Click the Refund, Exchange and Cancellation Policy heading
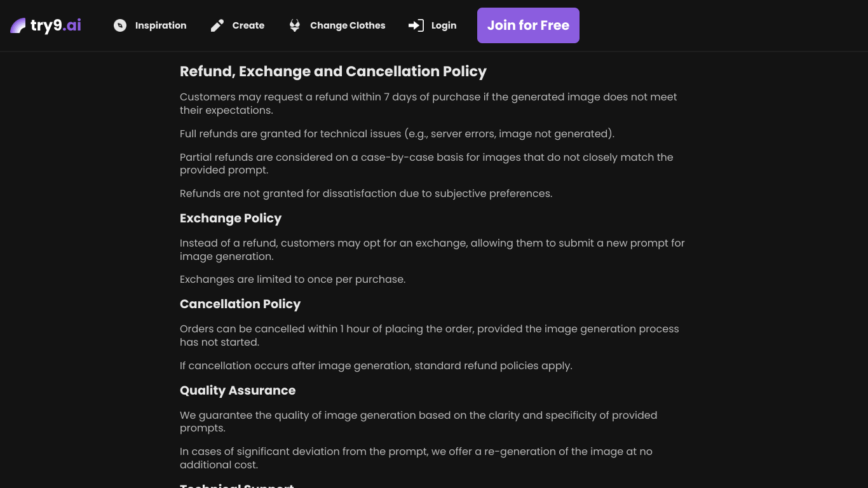The height and width of the screenshot is (488, 868). click(x=333, y=71)
